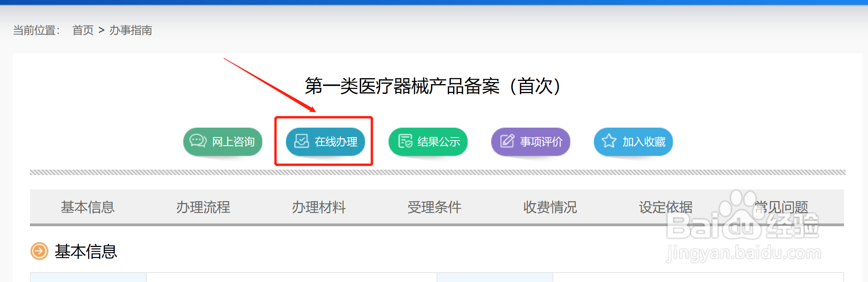Image resolution: width=868 pixels, height=282 pixels.
Task: Start 在线办理 online processing
Action: (325, 142)
